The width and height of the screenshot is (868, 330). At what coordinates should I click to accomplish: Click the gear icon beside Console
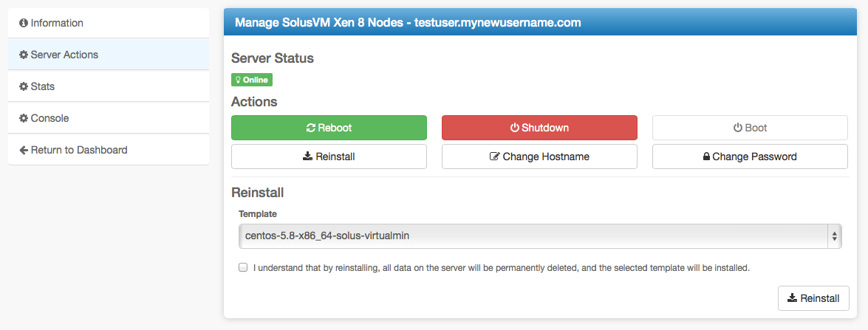[24, 118]
